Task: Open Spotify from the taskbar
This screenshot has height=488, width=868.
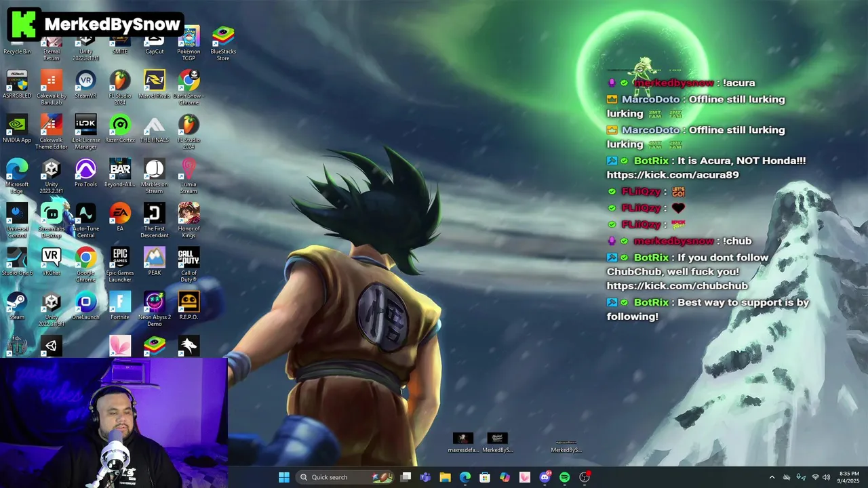Action: [564, 477]
